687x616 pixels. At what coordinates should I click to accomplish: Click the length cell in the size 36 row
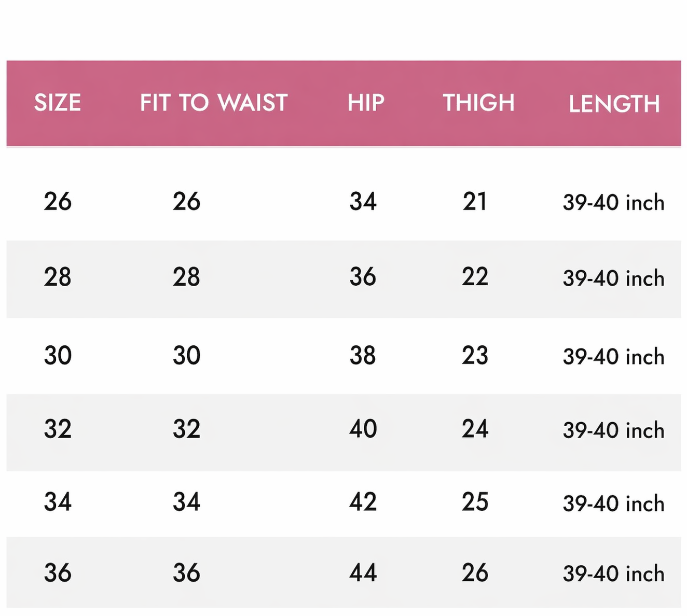(613, 573)
